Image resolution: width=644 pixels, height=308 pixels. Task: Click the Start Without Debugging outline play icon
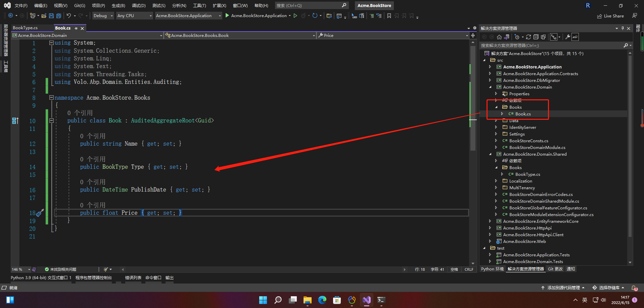click(x=295, y=15)
